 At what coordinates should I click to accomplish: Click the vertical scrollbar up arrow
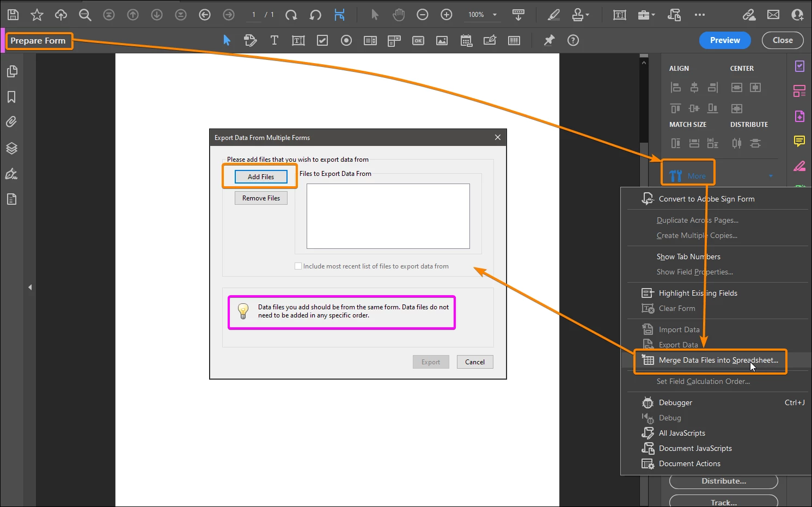644,63
